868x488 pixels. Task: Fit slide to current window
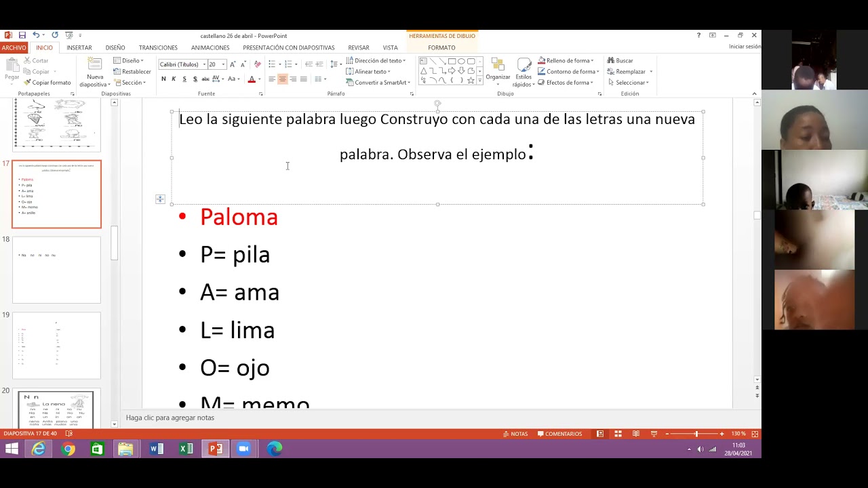point(755,434)
